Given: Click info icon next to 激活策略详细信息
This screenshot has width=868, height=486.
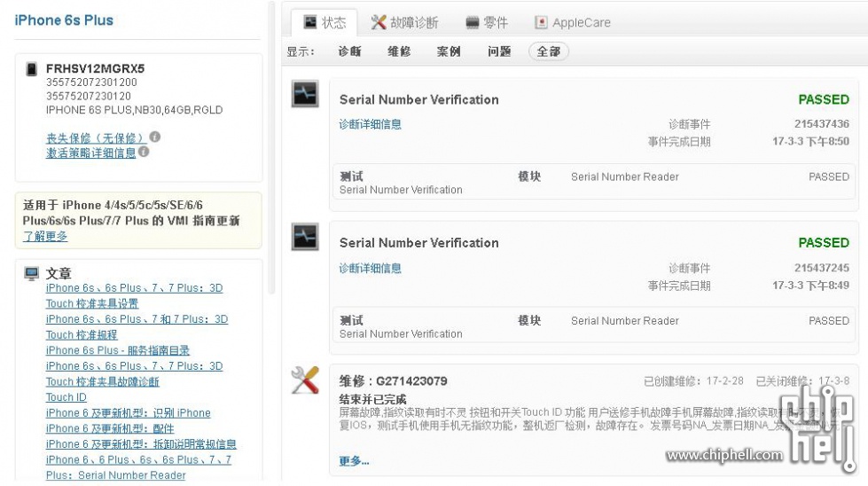Looking at the screenshot, I should (x=144, y=151).
